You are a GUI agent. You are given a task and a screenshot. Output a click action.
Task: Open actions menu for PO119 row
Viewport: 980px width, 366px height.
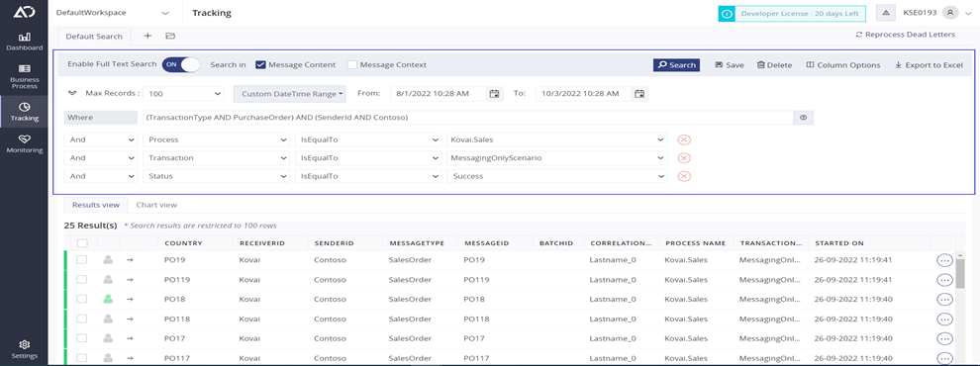944,280
